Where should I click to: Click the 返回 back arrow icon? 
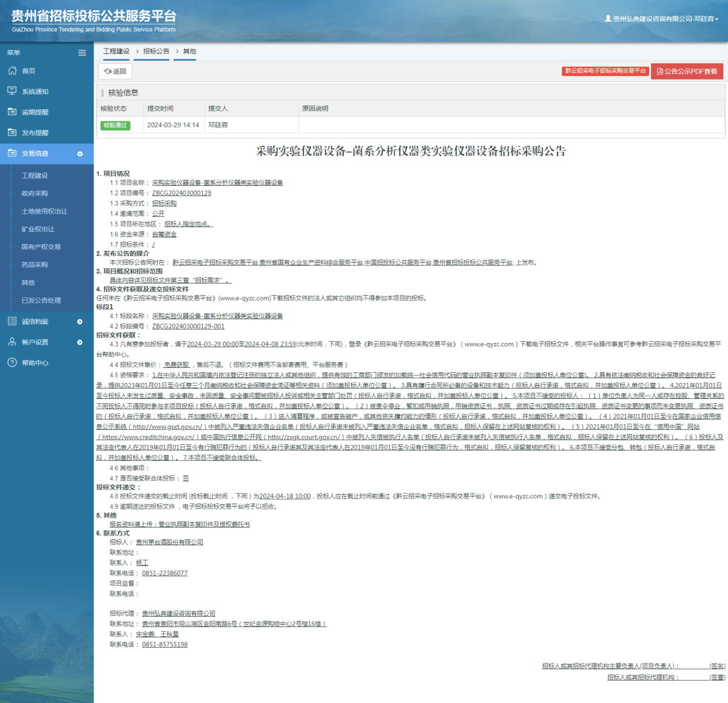[x=109, y=71]
